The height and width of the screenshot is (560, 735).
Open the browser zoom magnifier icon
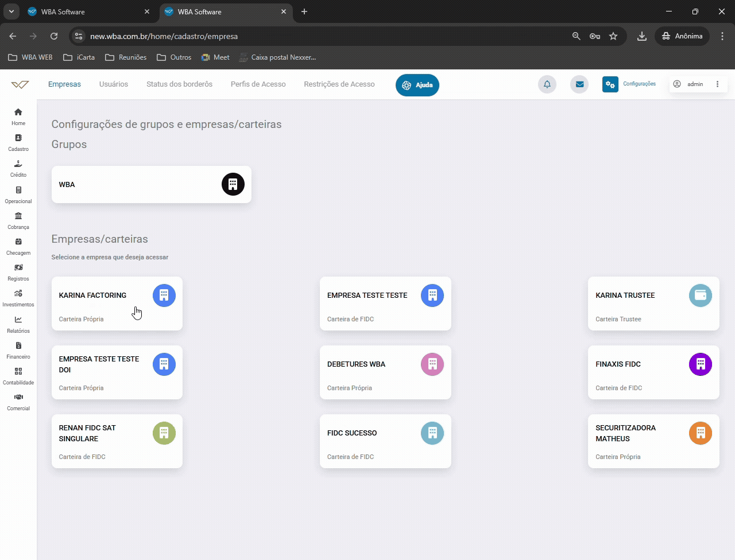click(577, 36)
